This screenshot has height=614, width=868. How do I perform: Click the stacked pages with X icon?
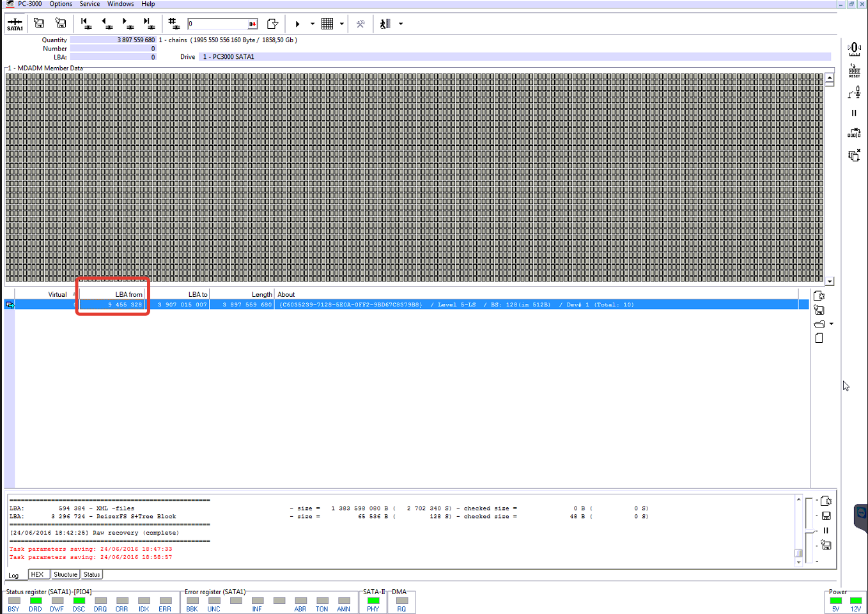coord(854,155)
